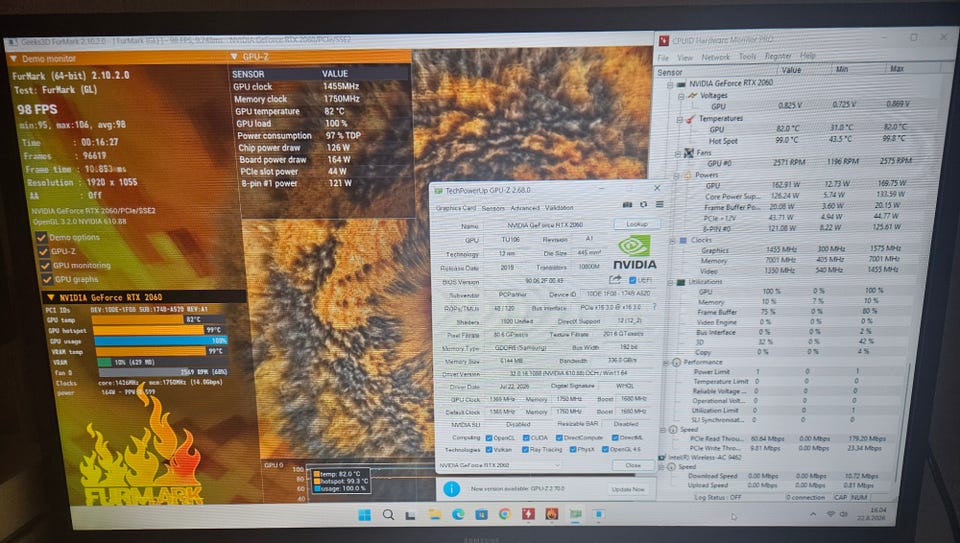Collapse the GPU-Z overlay panel triangle

point(233,56)
